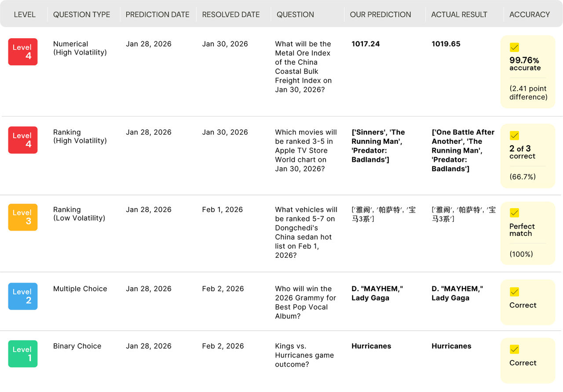Click the red Level 4 badge for Apple TV row
563x392 pixels.
(x=23, y=140)
